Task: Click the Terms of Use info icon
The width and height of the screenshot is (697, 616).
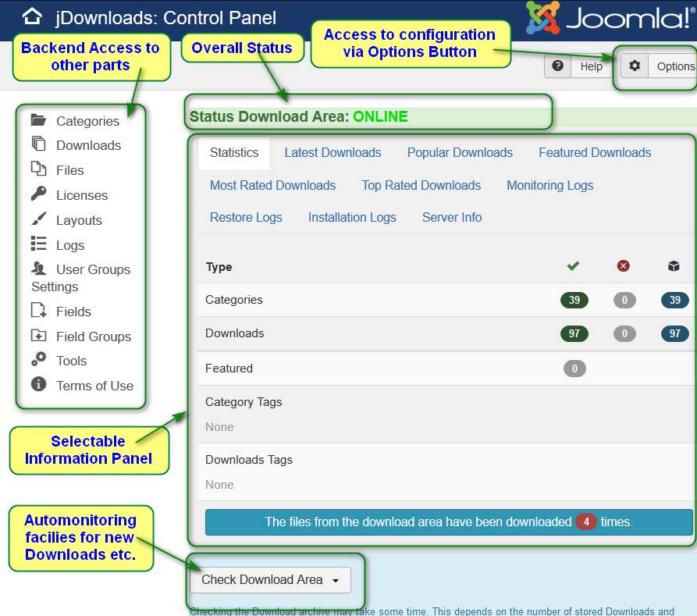Action: (x=39, y=384)
